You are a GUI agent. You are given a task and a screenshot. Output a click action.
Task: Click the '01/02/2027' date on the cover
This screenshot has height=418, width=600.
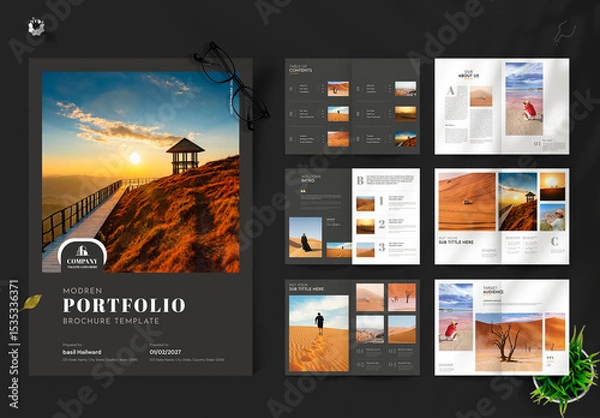click(165, 352)
